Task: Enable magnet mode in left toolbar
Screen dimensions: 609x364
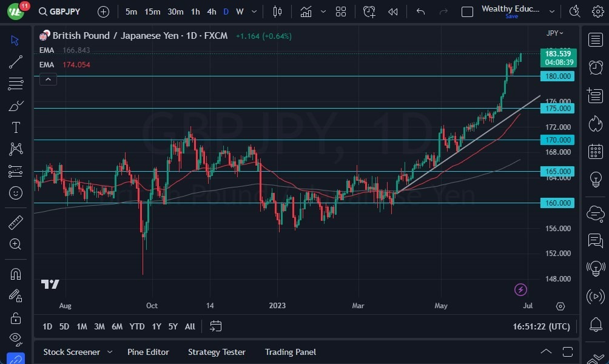Action: (x=15, y=274)
